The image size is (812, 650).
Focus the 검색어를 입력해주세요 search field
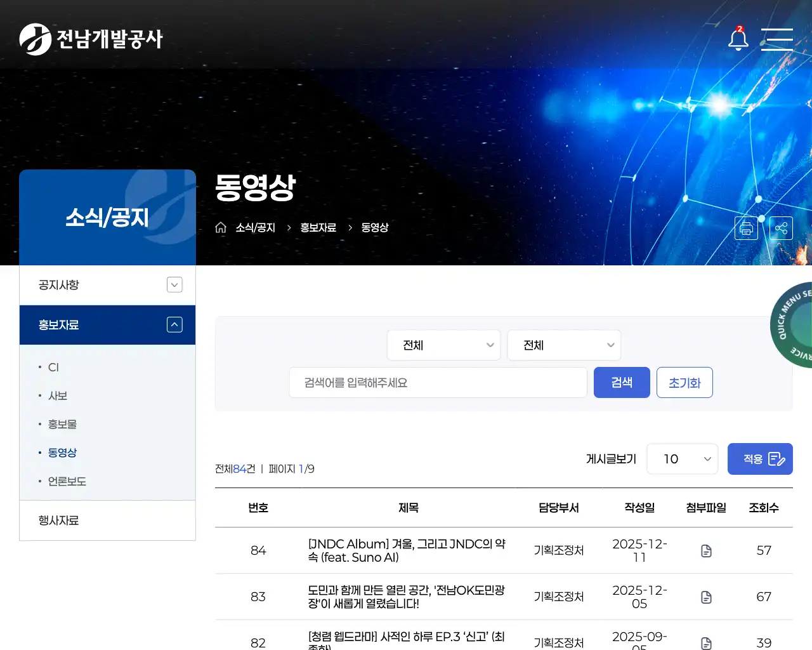(x=438, y=382)
